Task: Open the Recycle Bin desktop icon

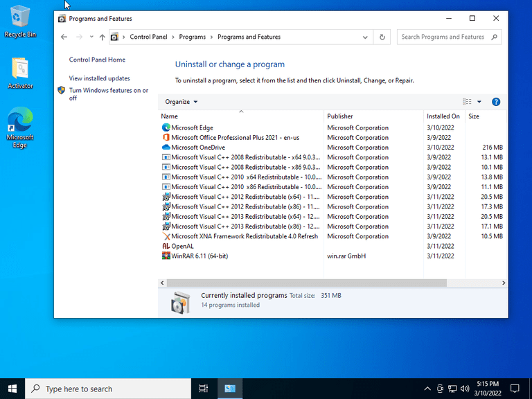Action: (19, 21)
